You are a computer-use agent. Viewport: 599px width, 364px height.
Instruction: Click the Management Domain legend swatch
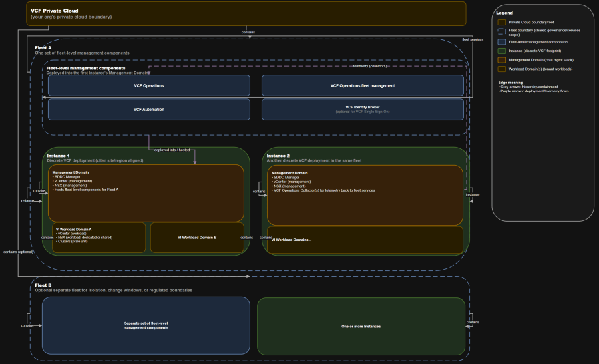(502, 59)
